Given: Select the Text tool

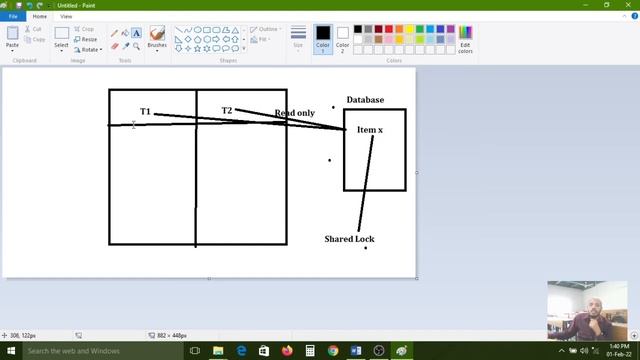Looking at the screenshot, I should coord(136,33).
